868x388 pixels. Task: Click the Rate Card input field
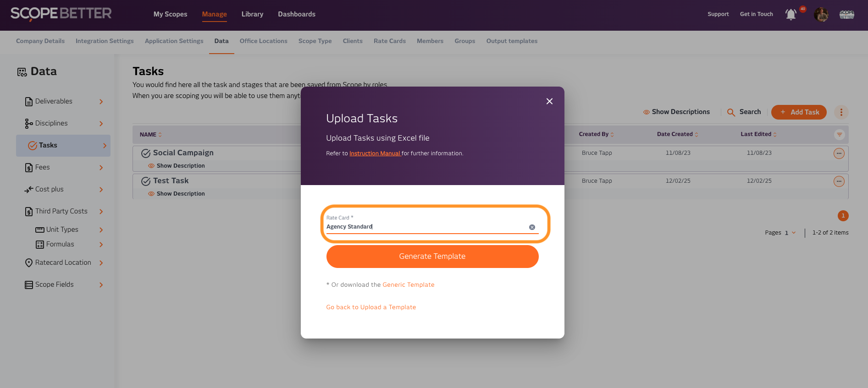426,227
